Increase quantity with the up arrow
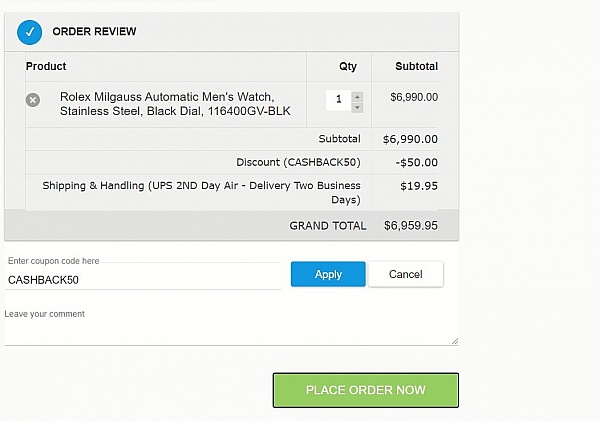The image size is (600, 421). click(x=357, y=96)
